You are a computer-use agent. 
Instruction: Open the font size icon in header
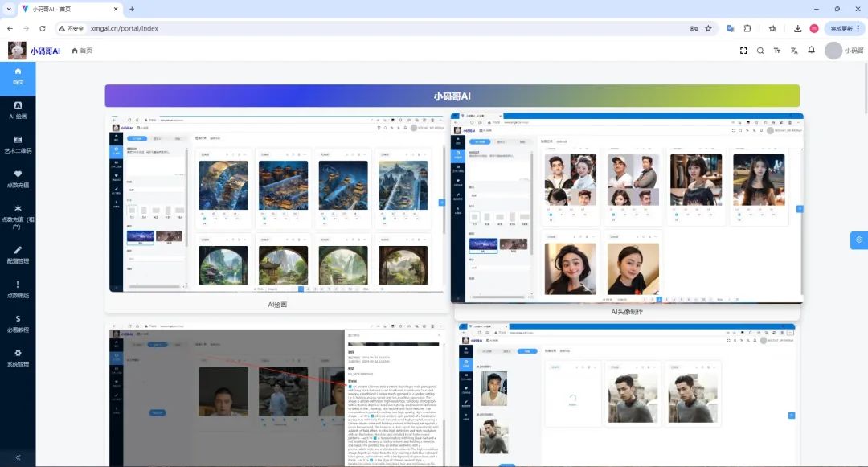click(x=776, y=51)
